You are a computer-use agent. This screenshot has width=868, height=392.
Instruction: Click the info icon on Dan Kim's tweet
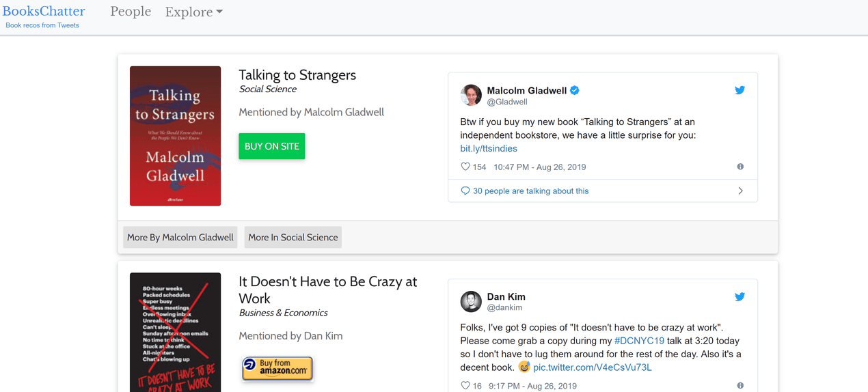(x=740, y=386)
